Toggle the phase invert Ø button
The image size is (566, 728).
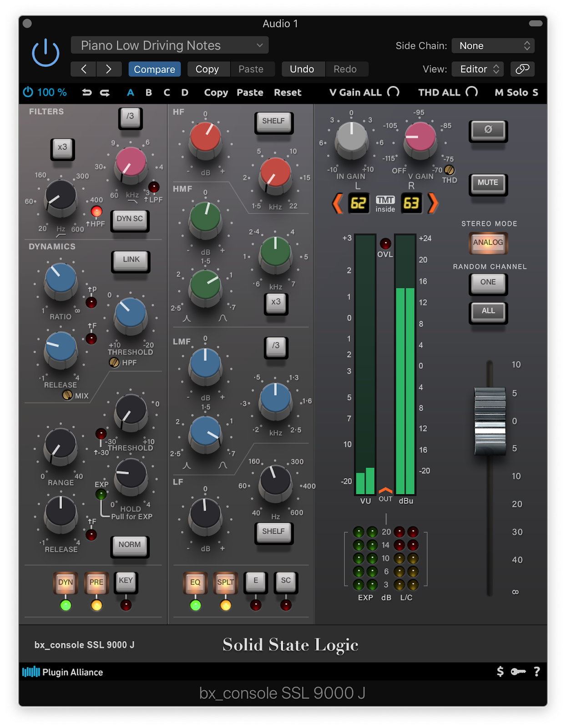(488, 130)
